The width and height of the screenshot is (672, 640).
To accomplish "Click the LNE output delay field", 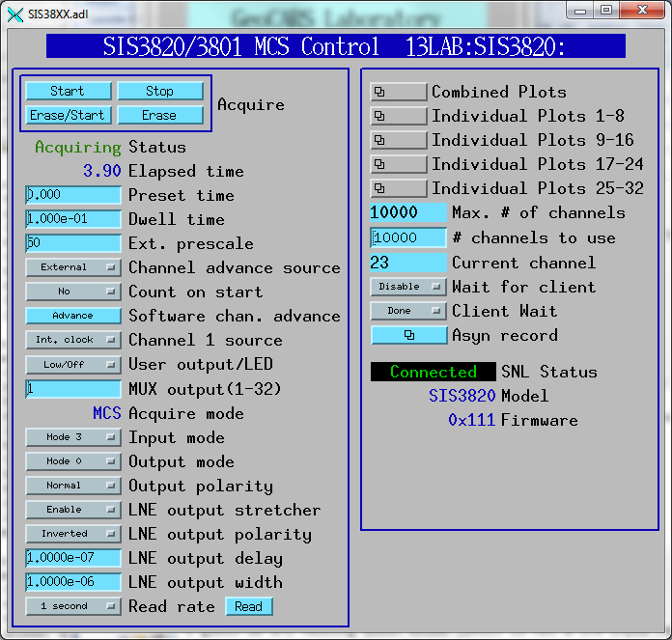I will pyautogui.click(x=72, y=558).
